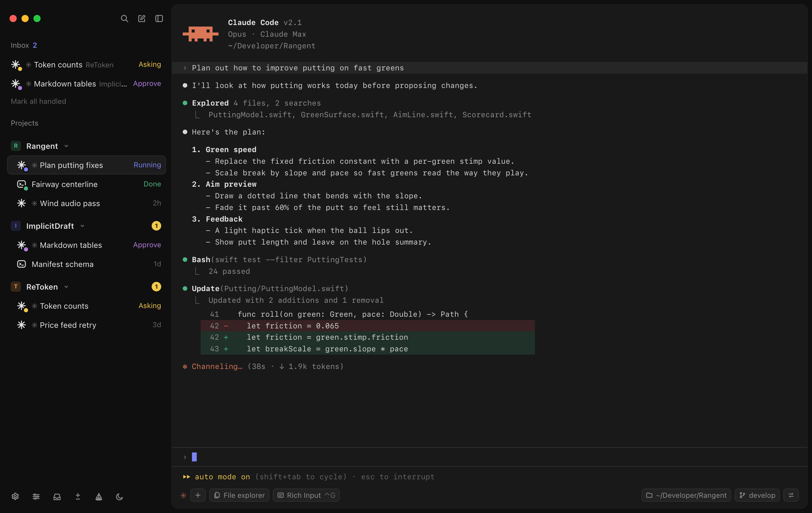Click the Inbox header
This screenshot has width=812, height=513.
24,45
